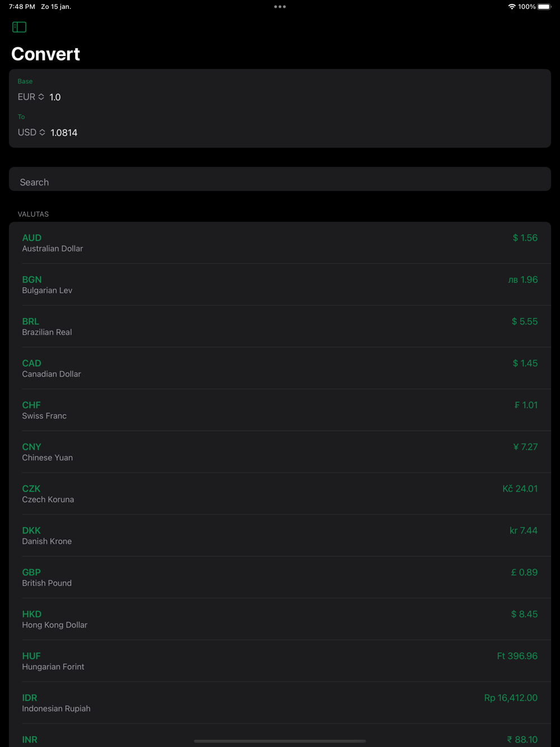Select the converted amount 1.0814
Image resolution: width=560 pixels, height=747 pixels.
coord(64,133)
